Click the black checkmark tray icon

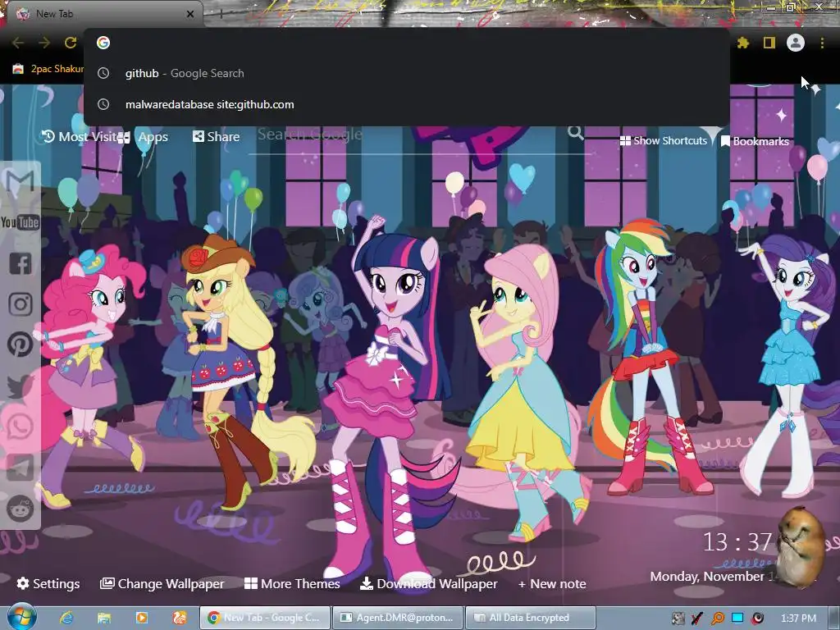point(697,618)
